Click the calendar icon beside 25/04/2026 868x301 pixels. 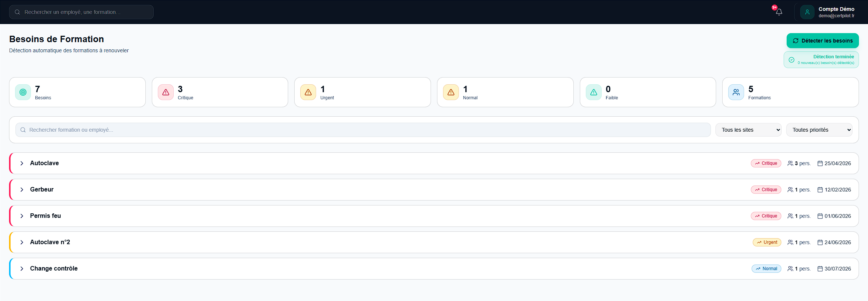pyautogui.click(x=820, y=163)
